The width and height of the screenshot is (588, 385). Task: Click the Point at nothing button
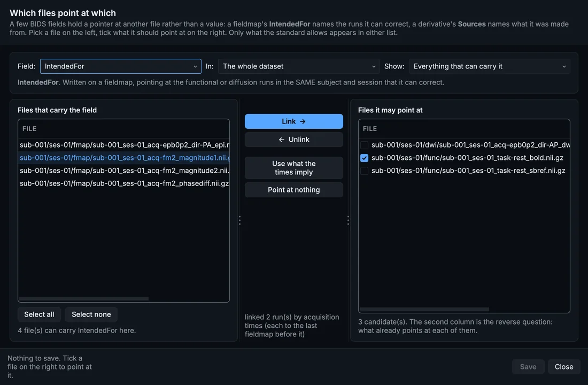tap(293, 190)
